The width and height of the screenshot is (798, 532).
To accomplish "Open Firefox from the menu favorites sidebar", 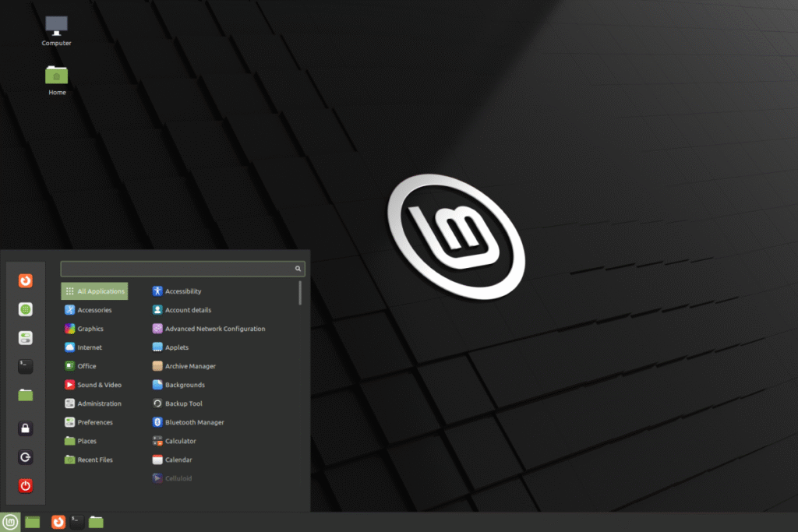I will [26, 280].
